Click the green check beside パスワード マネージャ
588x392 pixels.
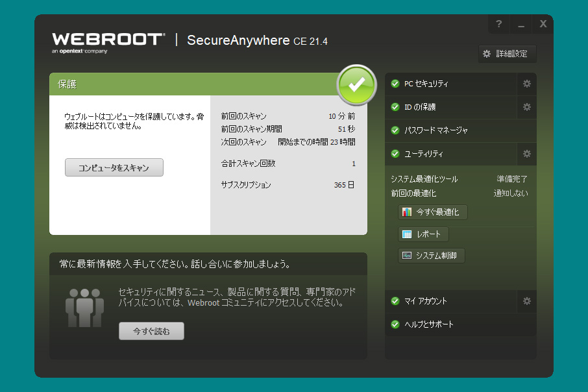(395, 130)
